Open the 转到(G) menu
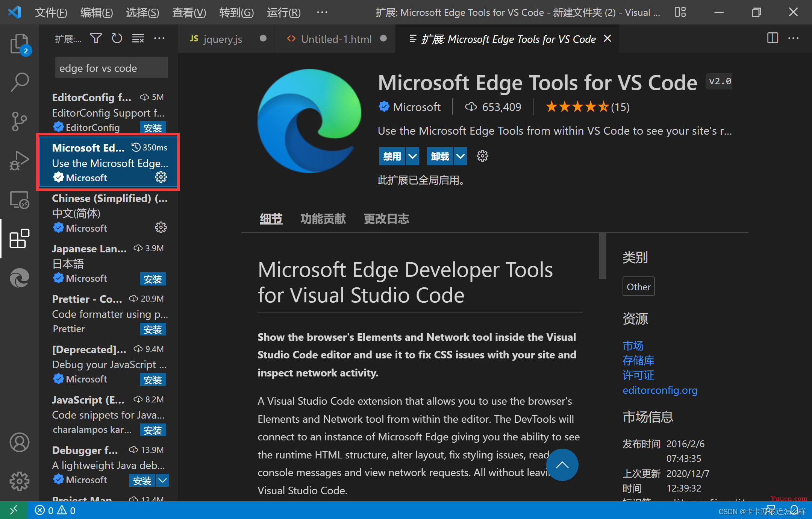 pyautogui.click(x=236, y=13)
